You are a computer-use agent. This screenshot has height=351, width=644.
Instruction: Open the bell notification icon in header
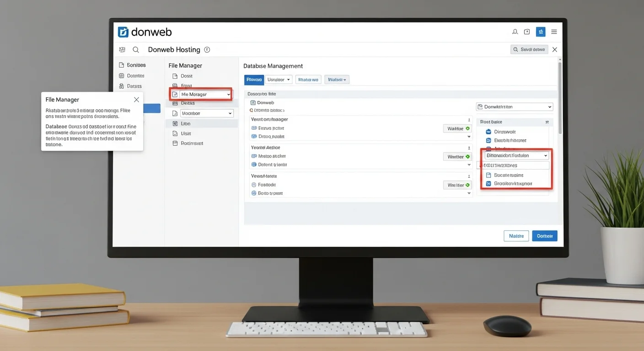coord(515,32)
